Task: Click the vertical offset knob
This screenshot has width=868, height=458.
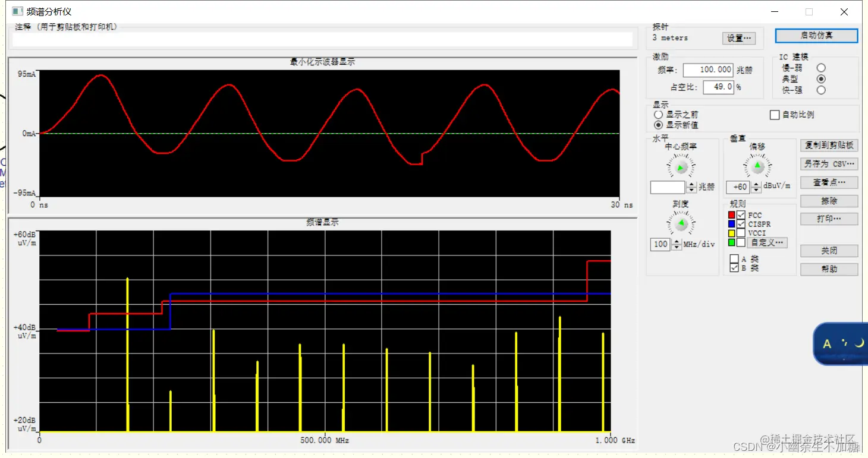Action: [757, 166]
